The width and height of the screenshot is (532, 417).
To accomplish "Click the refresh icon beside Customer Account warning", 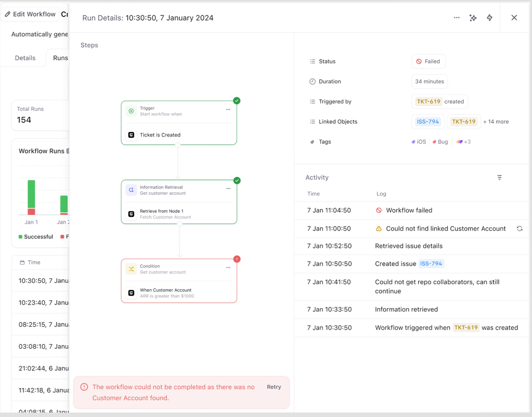I will [520, 229].
